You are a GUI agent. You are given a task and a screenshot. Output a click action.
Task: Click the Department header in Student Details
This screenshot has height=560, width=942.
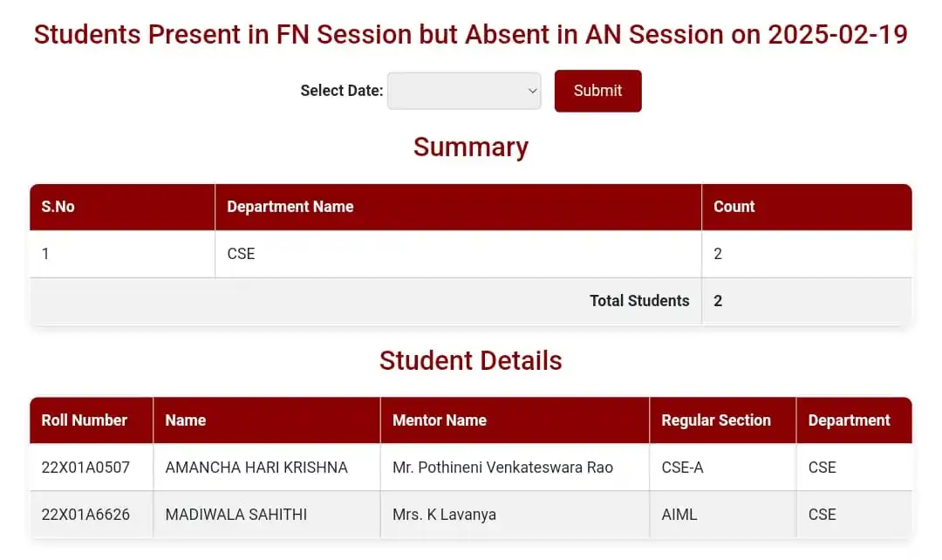854,420
